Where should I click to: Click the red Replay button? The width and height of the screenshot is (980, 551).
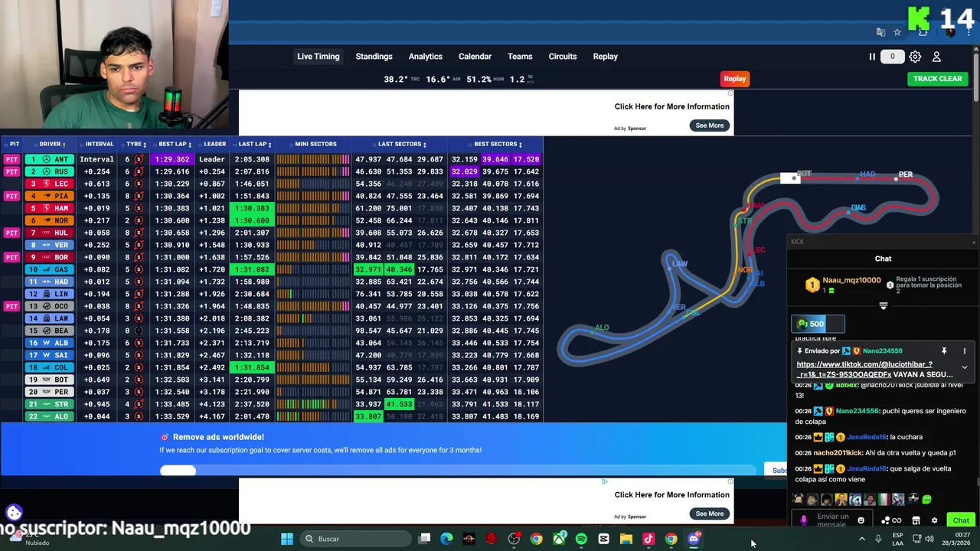734,79
